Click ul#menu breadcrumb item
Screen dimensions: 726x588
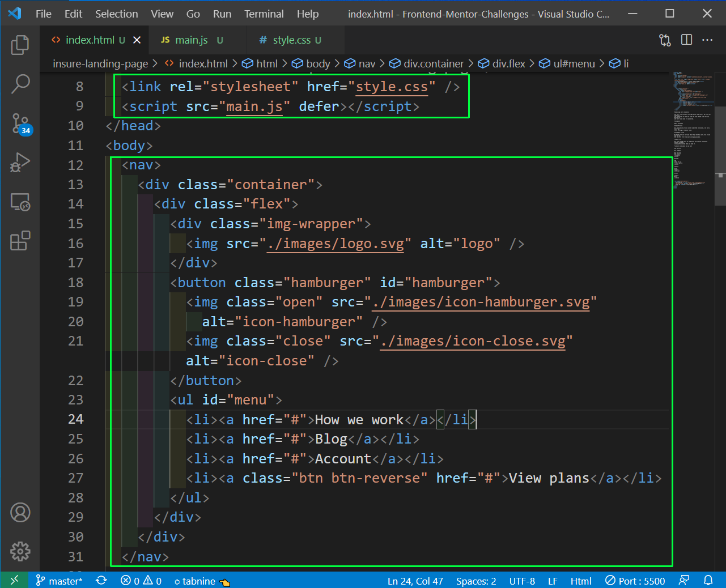567,64
